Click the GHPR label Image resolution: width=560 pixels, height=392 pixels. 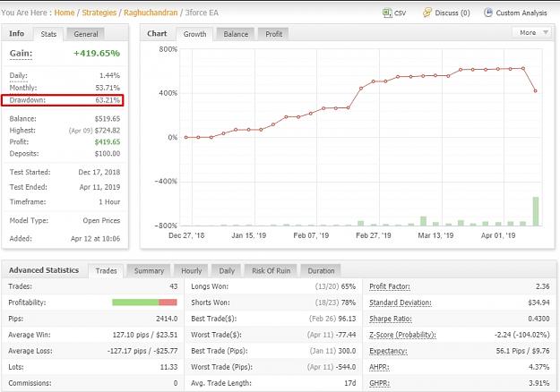tap(379, 383)
